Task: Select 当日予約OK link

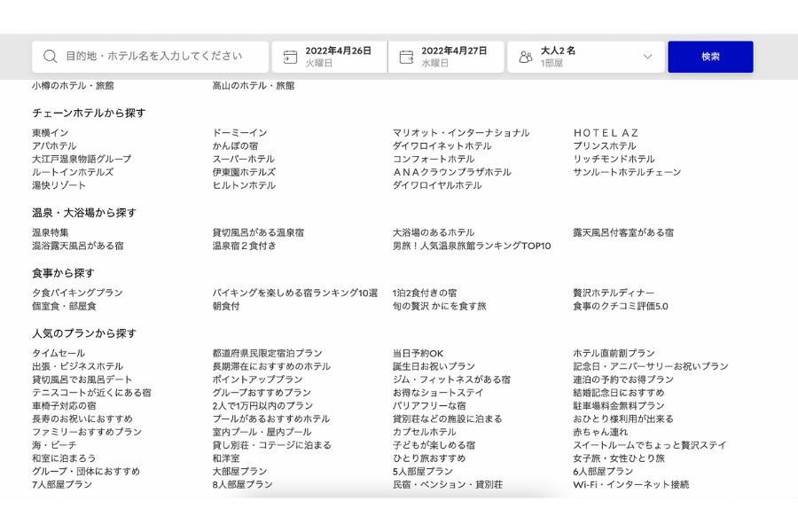Action: [x=418, y=353]
